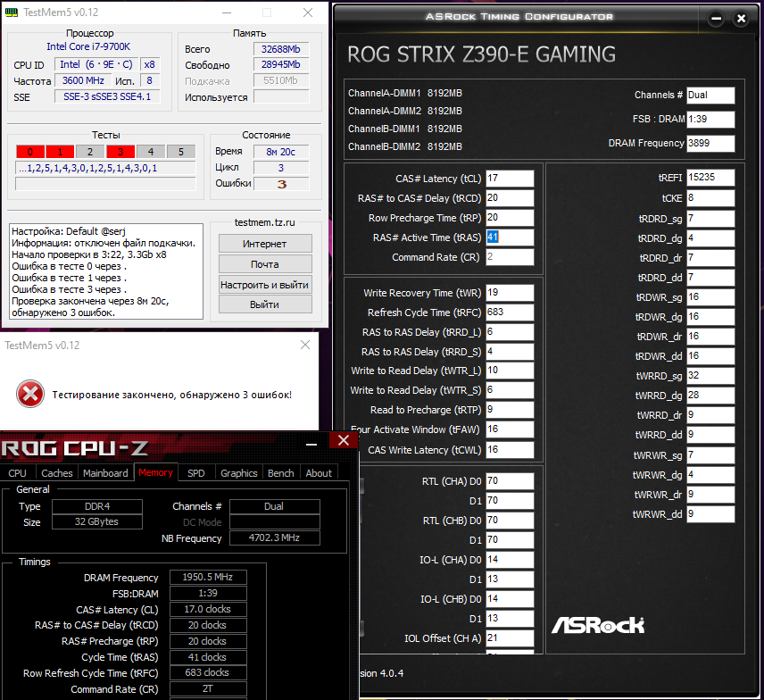
Task: Select test block 4 in Тесты
Action: pos(151,152)
